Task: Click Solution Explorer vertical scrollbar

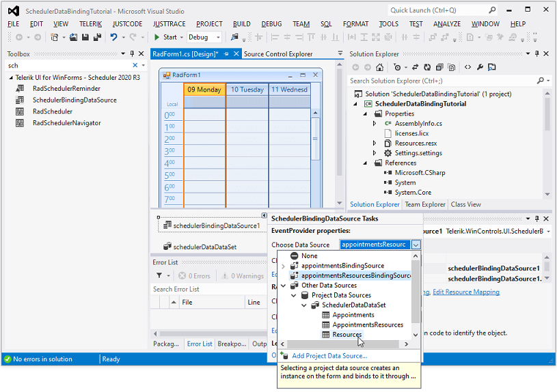Action: (547, 113)
